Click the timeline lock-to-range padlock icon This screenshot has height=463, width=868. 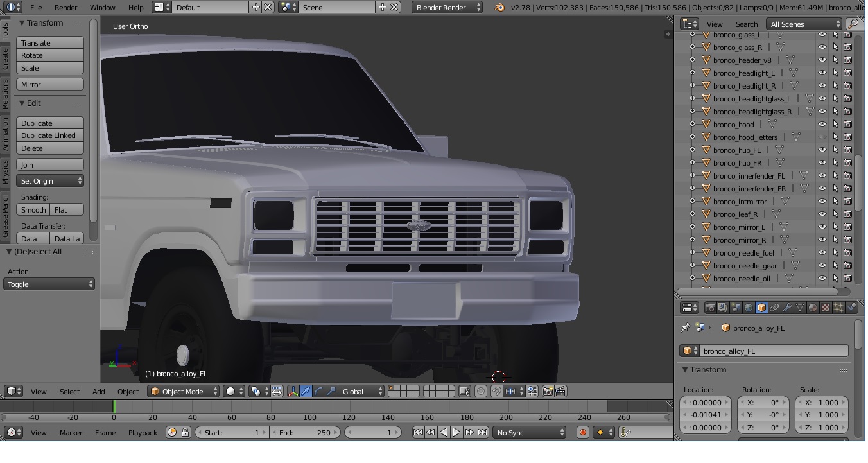(185, 433)
